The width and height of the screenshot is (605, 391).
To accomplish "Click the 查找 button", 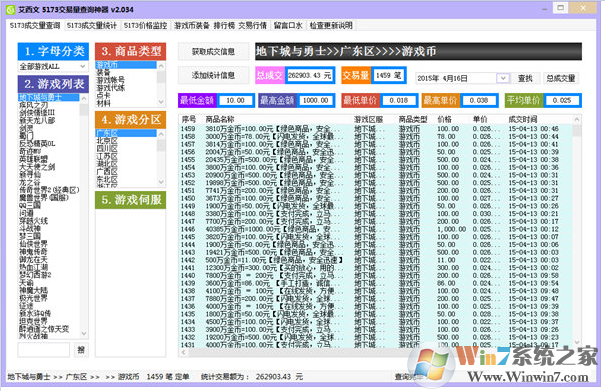I will pos(525,78).
